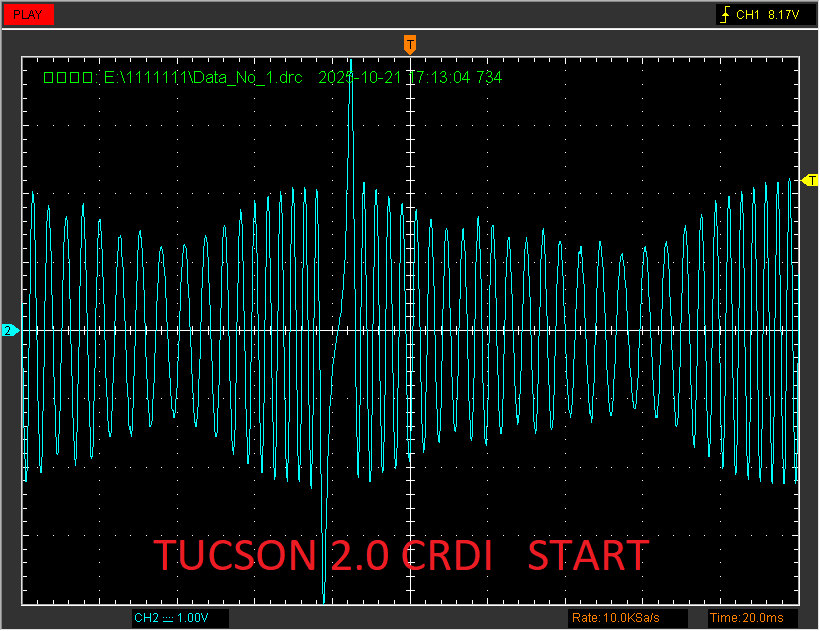The image size is (820, 631).
Task: Click the red TUCSON 2.0 CRDI START label
Action: pos(400,555)
